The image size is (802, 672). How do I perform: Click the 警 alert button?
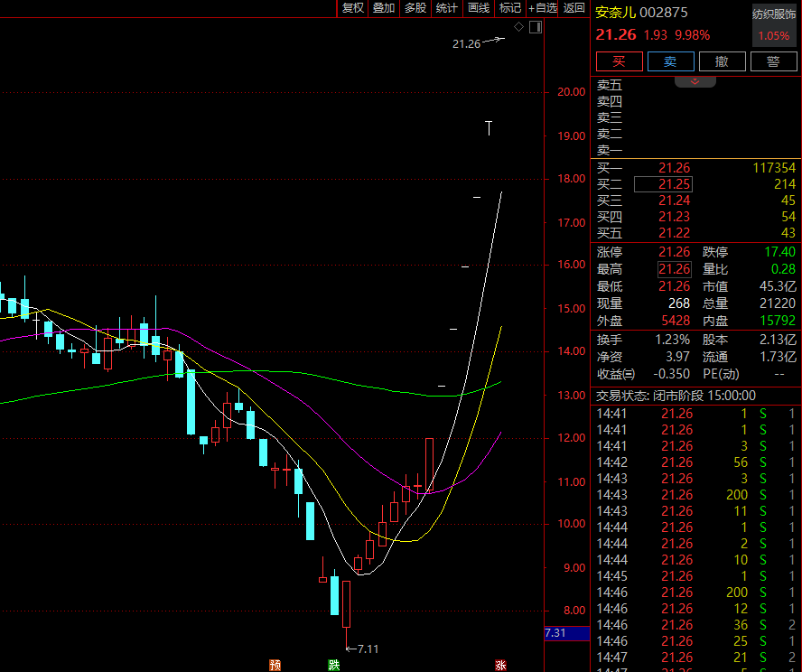coord(773,61)
